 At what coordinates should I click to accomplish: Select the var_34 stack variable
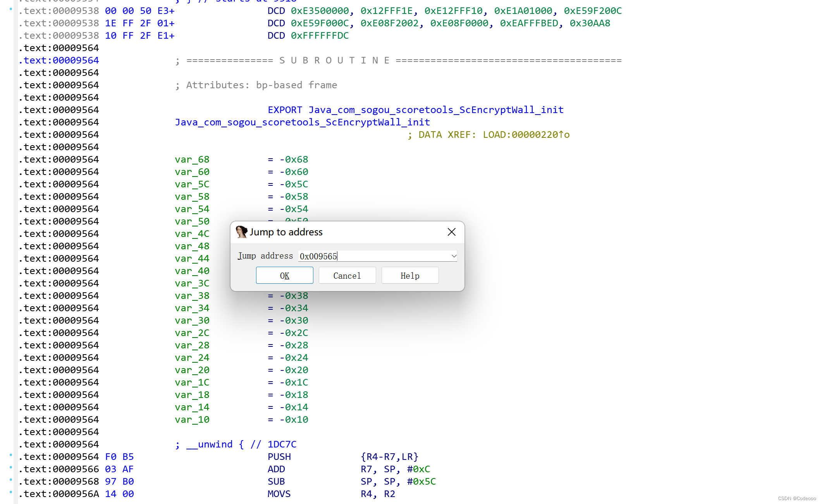click(x=192, y=308)
